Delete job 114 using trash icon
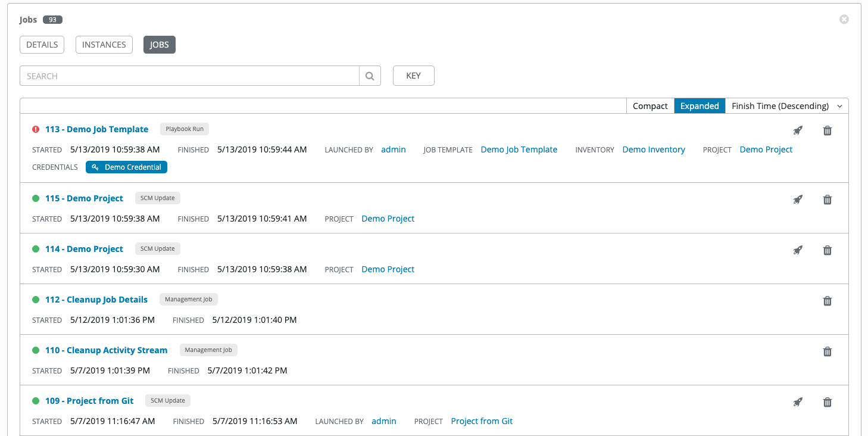The height and width of the screenshot is (436, 868). tap(827, 250)
